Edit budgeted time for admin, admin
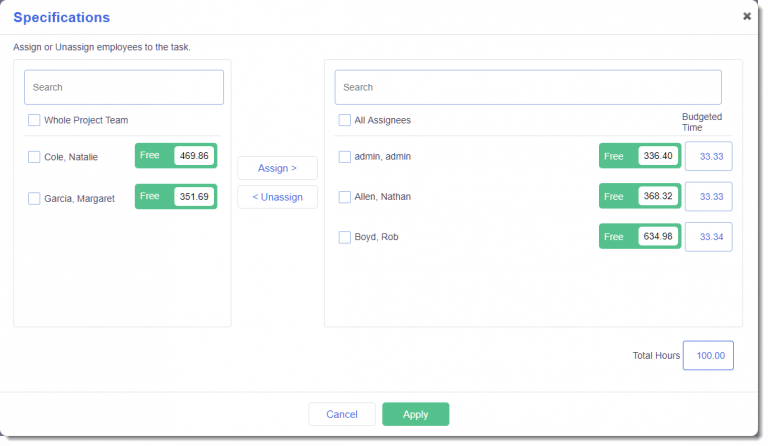The width and height of the screenshot is (768, 446). [x=708, y=156]
